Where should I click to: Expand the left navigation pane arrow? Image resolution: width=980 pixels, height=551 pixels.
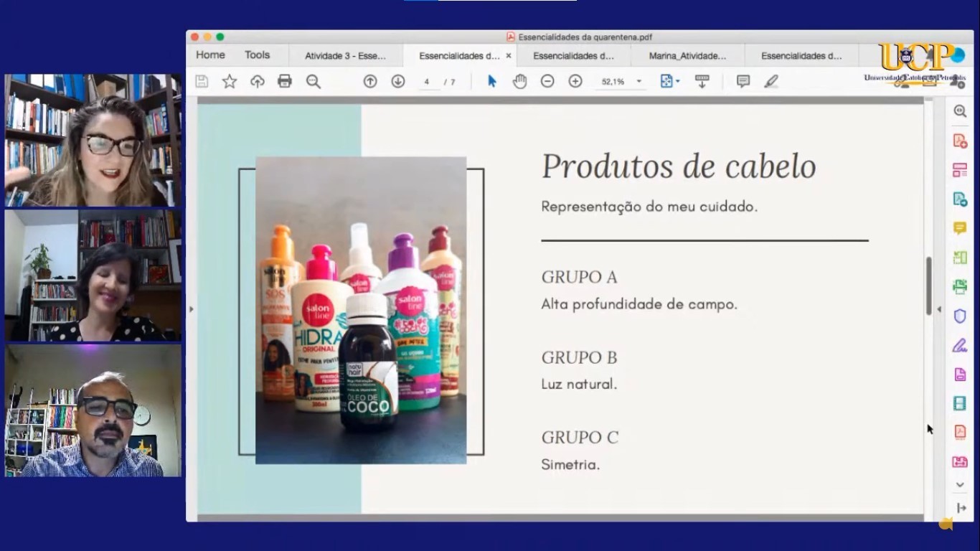pos(191,309)
